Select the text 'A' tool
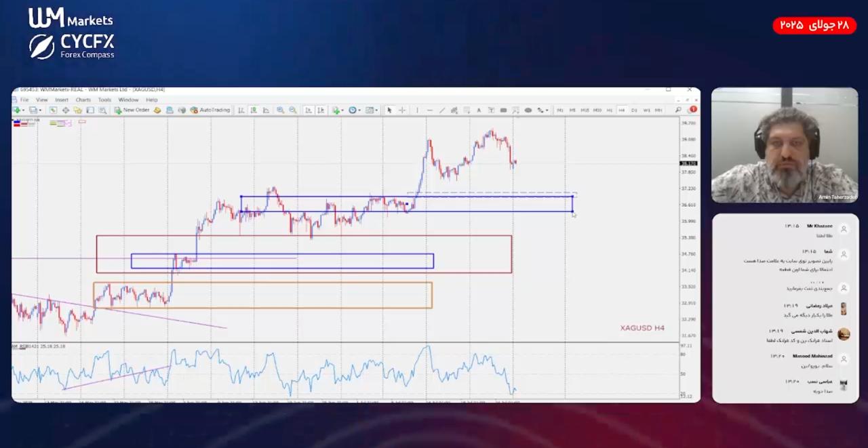 click(479, 110)
